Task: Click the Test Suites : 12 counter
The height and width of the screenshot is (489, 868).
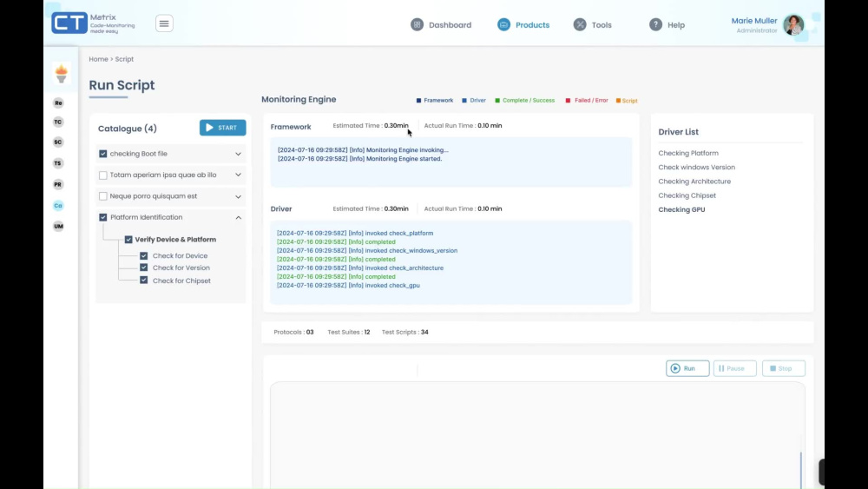Action: 349,333
